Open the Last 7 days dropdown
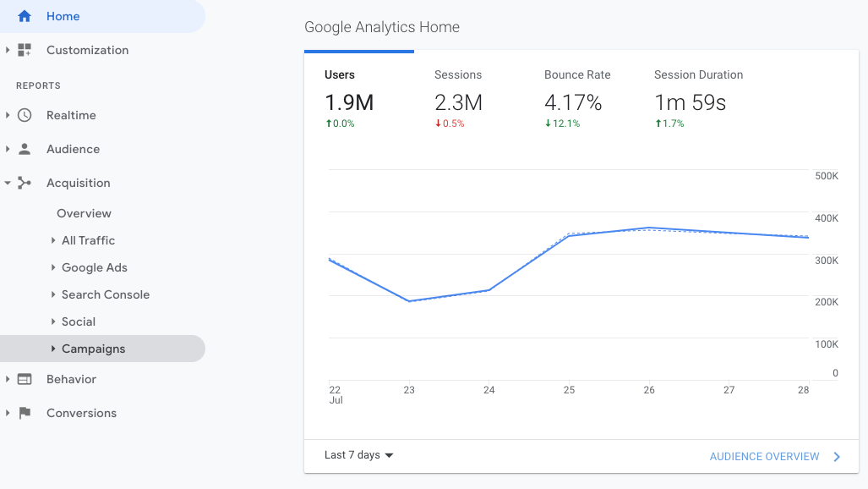 pos(359,455)
